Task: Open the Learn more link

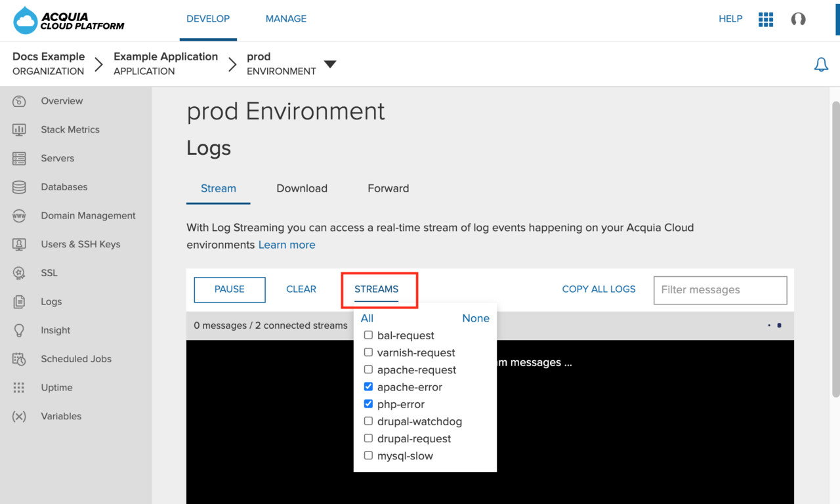Action: pos(287,244)
